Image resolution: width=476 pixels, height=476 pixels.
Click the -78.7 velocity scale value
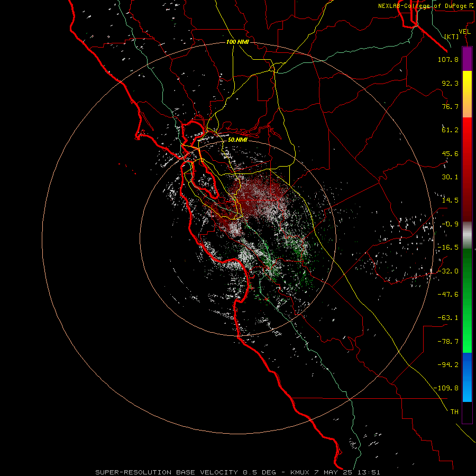coord(448,342)
